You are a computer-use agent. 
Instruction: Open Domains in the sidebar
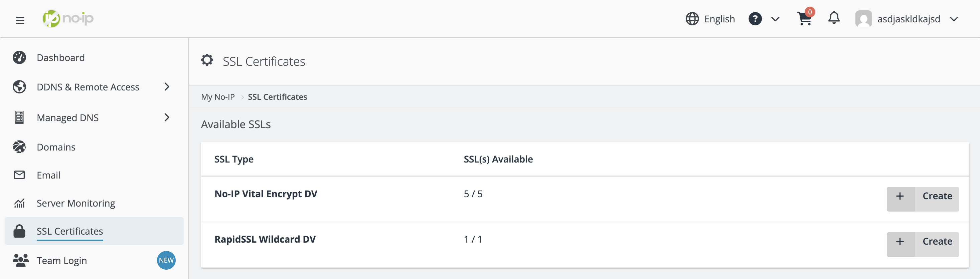pos(56,147)
